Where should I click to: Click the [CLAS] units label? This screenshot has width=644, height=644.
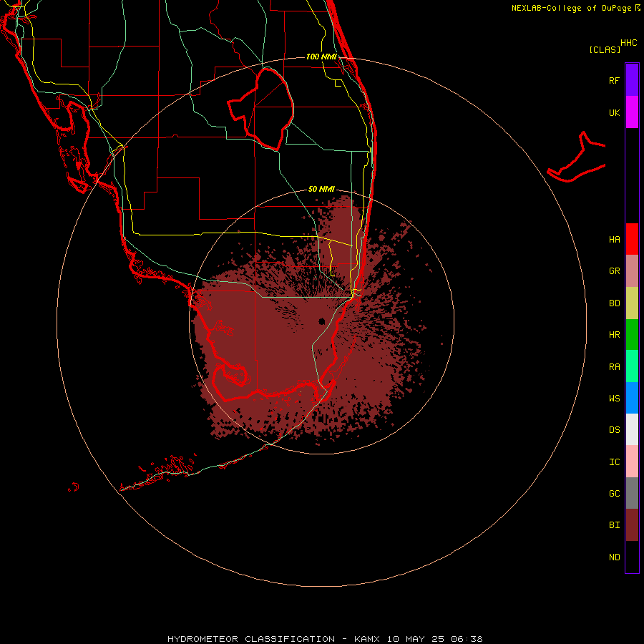click(605, 49)
